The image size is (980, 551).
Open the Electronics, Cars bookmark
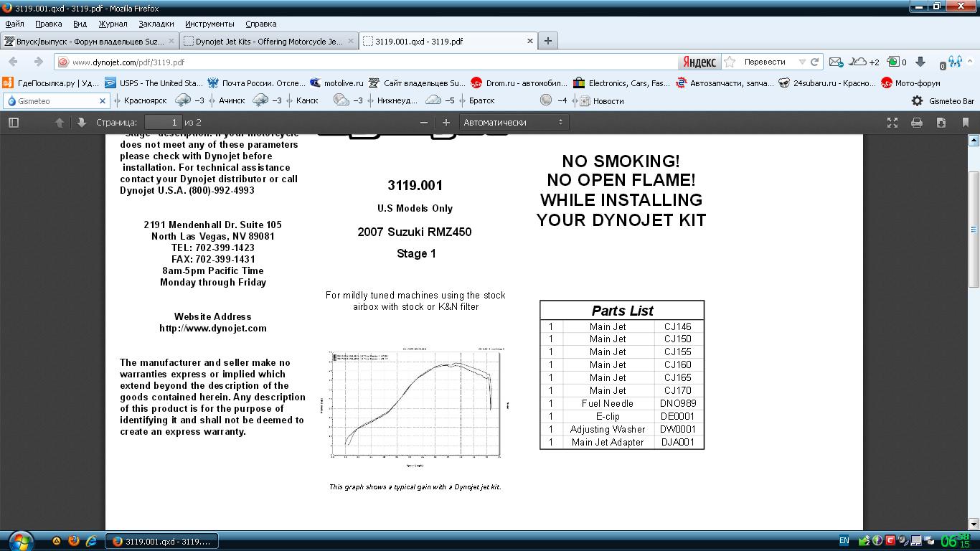(622, 83)
